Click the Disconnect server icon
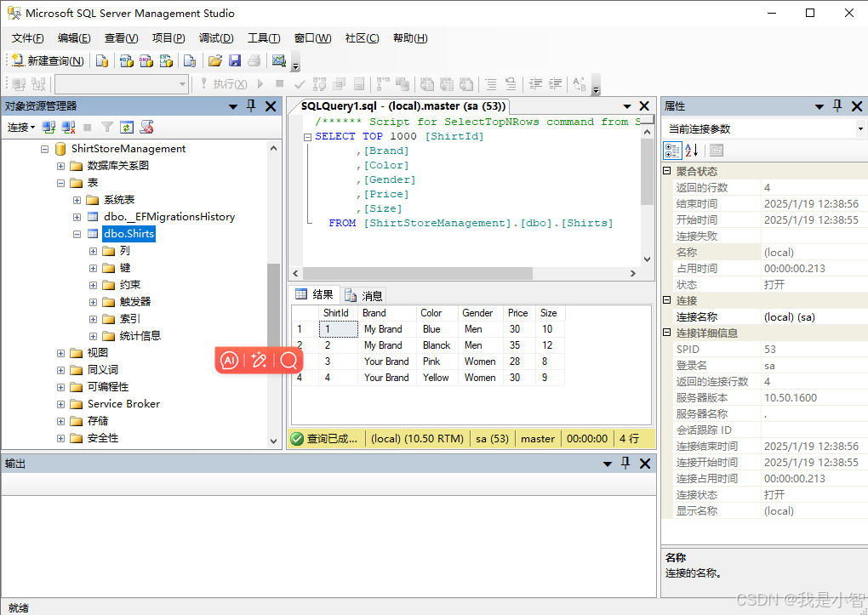The image size is (868, 615). [69, 128]
